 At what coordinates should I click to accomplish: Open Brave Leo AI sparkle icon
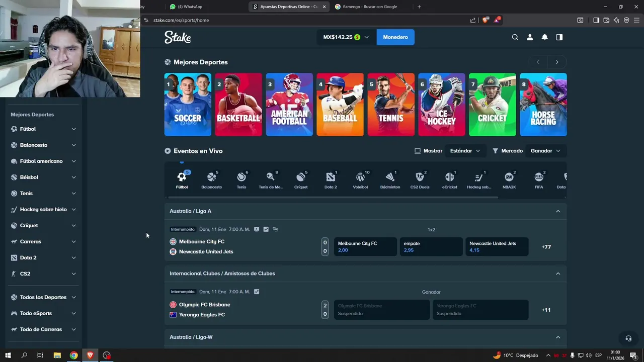coord(616,20)
